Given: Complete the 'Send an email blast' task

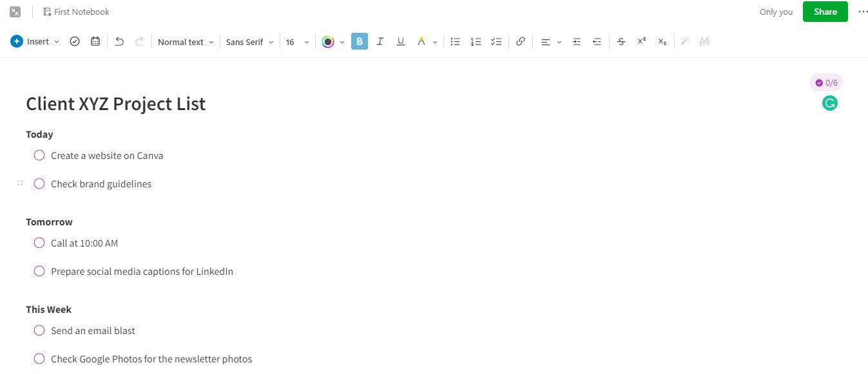Looking at the screenshot, I should (39, 330).
